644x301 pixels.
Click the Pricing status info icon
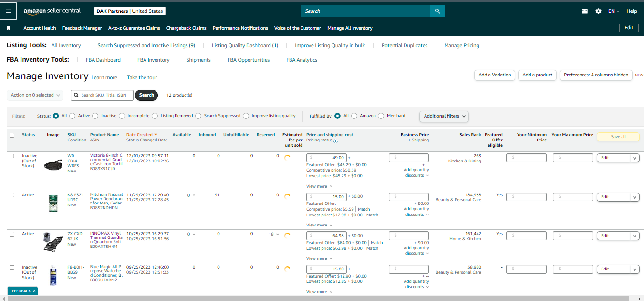(335, 140)
